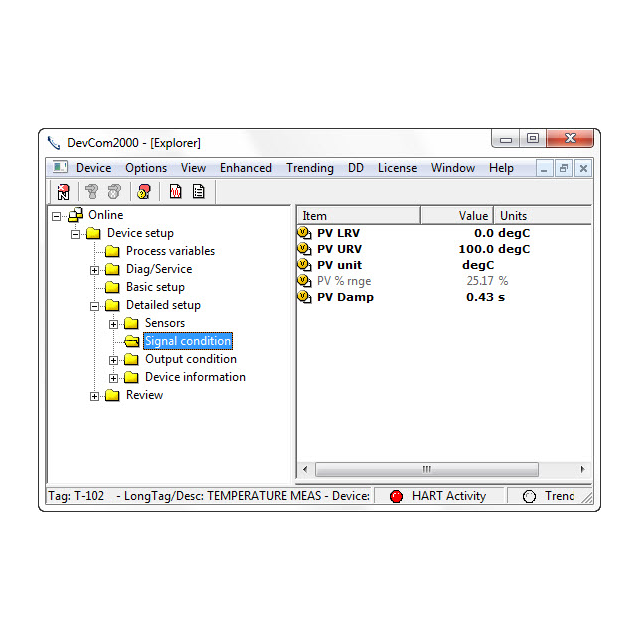This screenshot has height=640, width=640.
Task: Open the Trending menu
Action: (310, 168)
